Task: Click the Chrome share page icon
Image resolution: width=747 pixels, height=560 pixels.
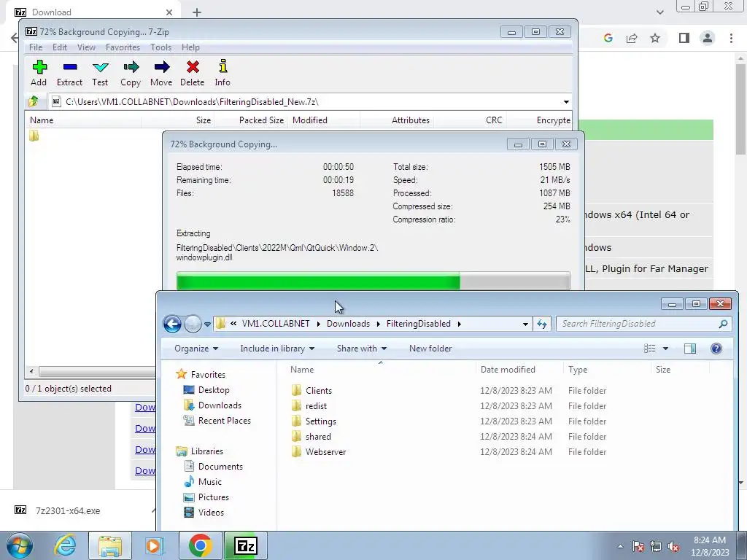Action: (632, 38)
